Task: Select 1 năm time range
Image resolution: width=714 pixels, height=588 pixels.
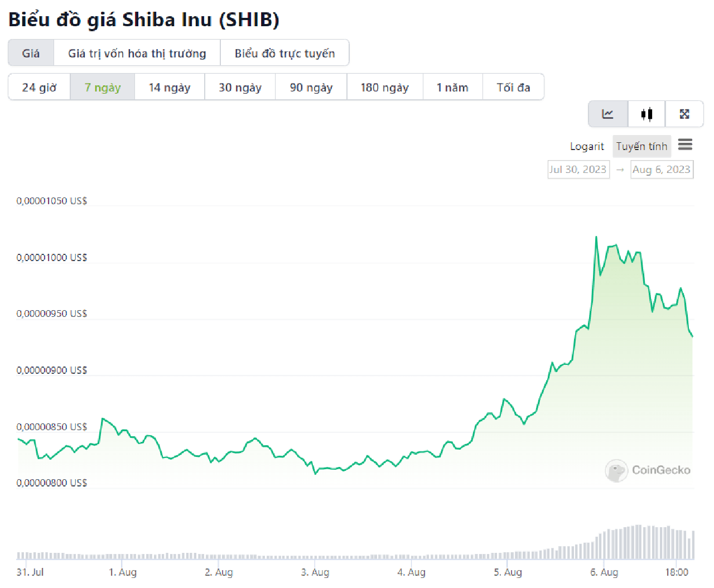Action: (x=452, y=87)
